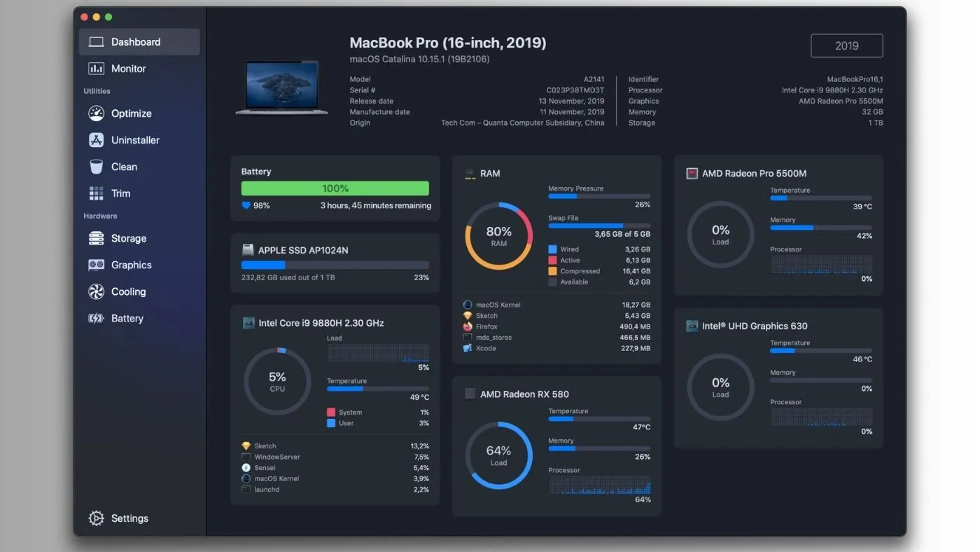Click the AMD Radeon RX 580 load gauge
Viewport: 980px width, 552px height.
(499, 455)
